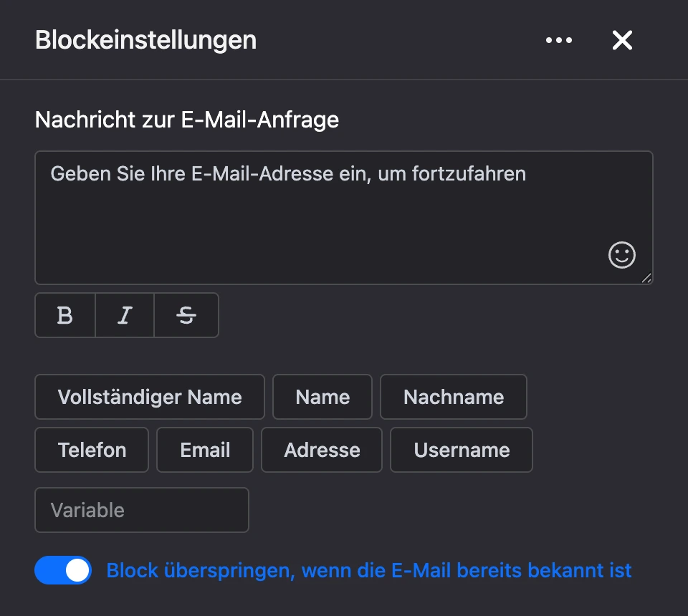Apply italic formatting with I button
The image size is (688, 616).
pos(125,315)
